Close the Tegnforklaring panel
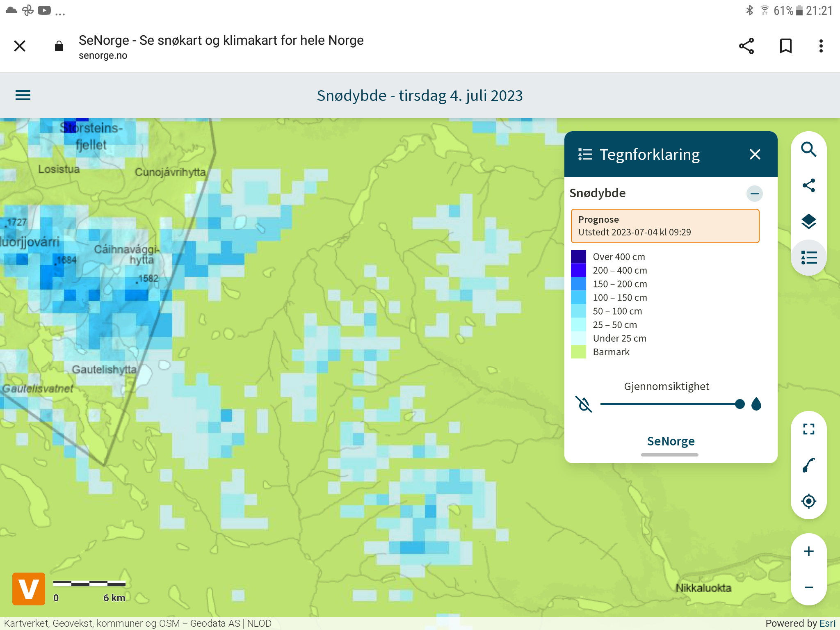Image resolution: width=840 pixels, height=630 pixels. [x=755, y=154]
